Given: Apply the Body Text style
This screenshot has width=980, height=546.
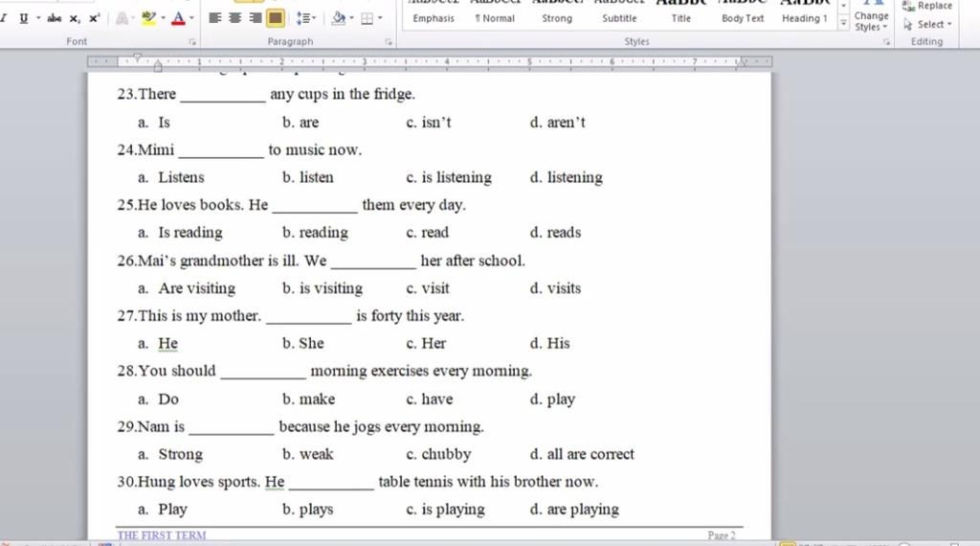Looking at the screenshot, I should (x=743, y=13).
